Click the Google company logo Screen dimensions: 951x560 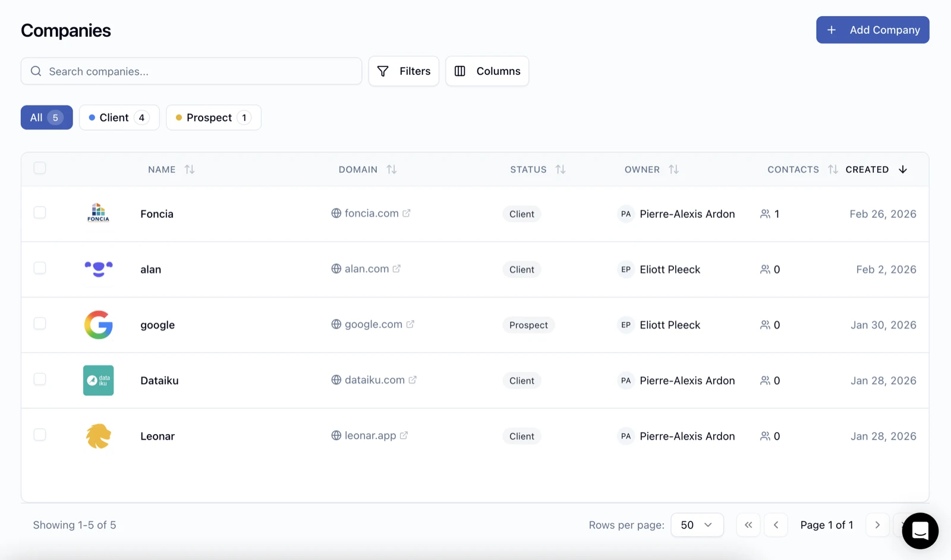98,325
